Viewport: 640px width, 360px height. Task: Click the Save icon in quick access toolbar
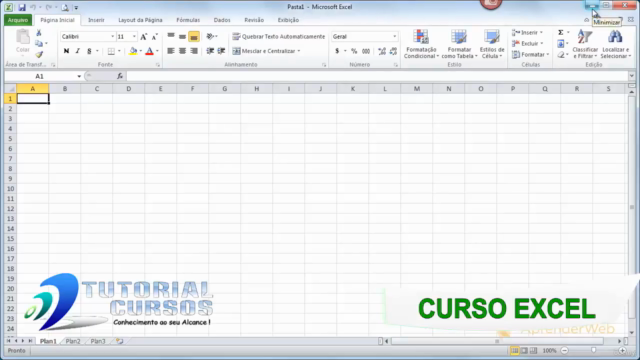pyautogui.click(x=22, y=7)
